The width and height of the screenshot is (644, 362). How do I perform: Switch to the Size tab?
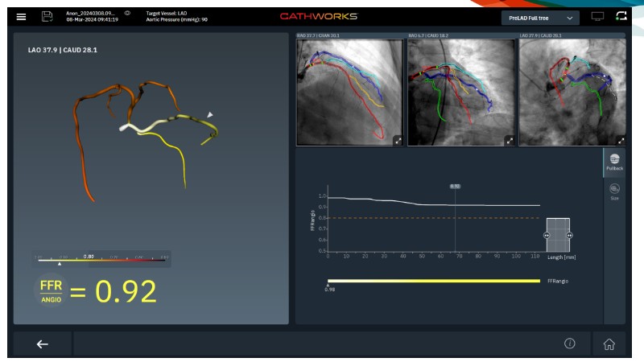click(614, 191)
